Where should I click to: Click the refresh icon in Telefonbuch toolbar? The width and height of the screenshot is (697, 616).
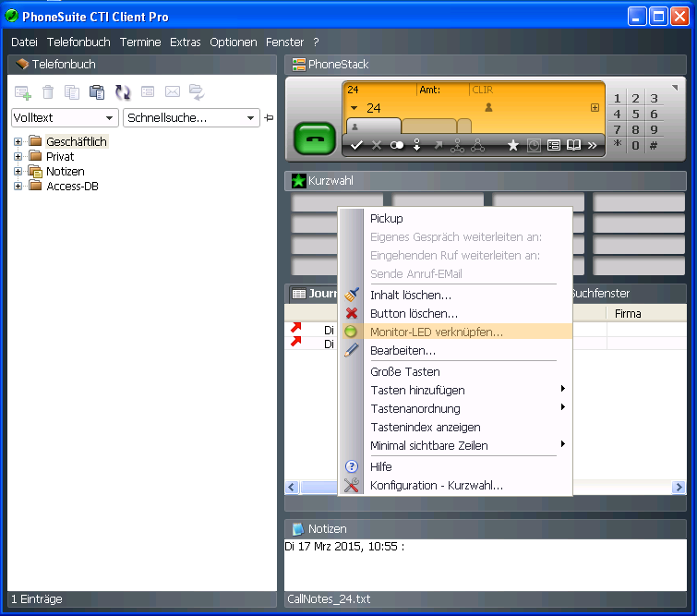pyautogui.click(x=122, y=91)
